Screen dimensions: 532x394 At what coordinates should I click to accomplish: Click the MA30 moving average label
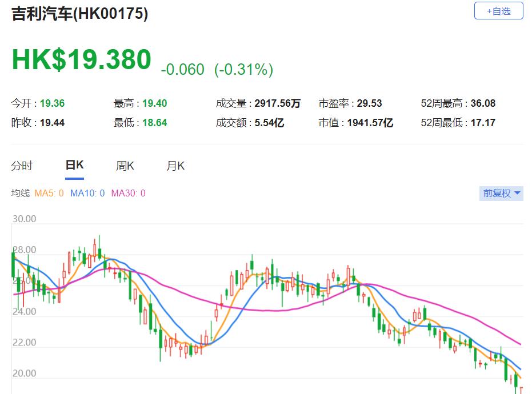click(x=128, y=193)
